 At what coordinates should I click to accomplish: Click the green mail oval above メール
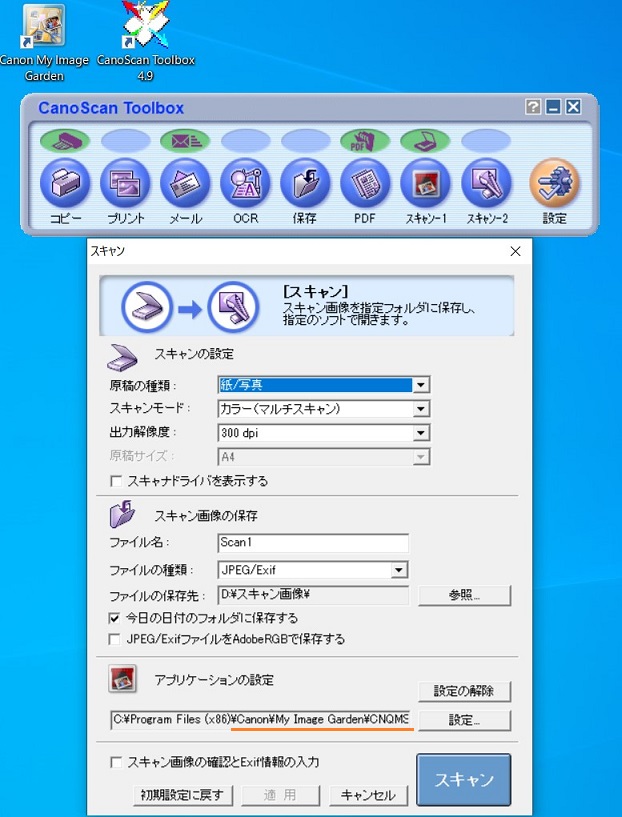pyautogui.click(x=185, y=141)
